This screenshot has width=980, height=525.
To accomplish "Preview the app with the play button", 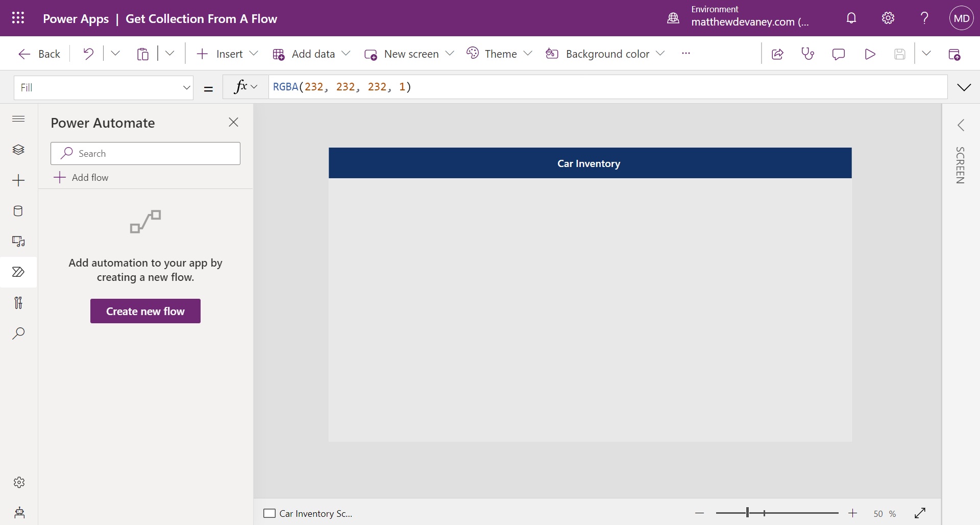I will (870, 54).
